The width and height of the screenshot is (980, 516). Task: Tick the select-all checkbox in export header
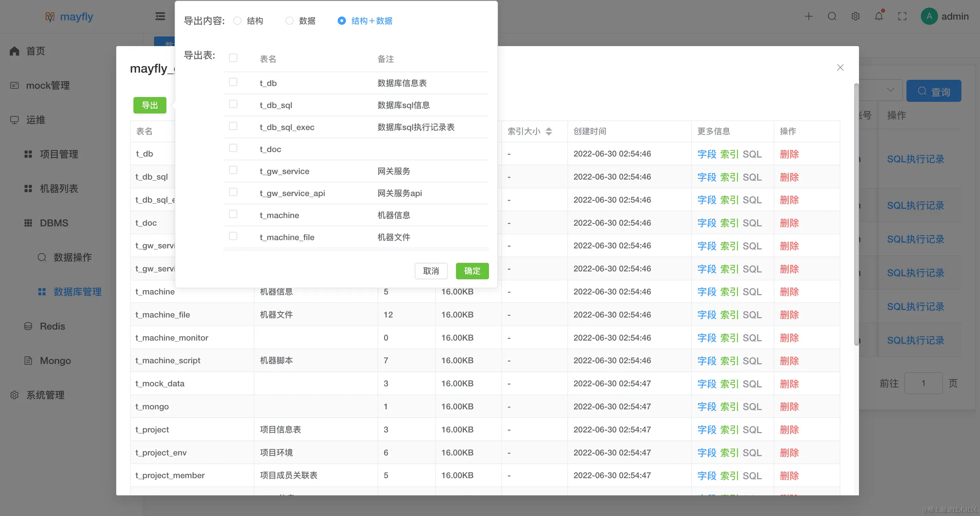233,58
